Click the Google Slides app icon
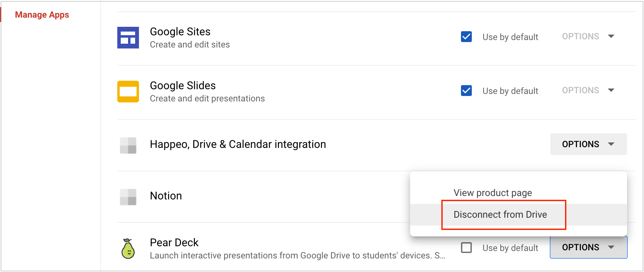Image resolution: width=644 pixels, height=272 pixels. tap(128, 92)
